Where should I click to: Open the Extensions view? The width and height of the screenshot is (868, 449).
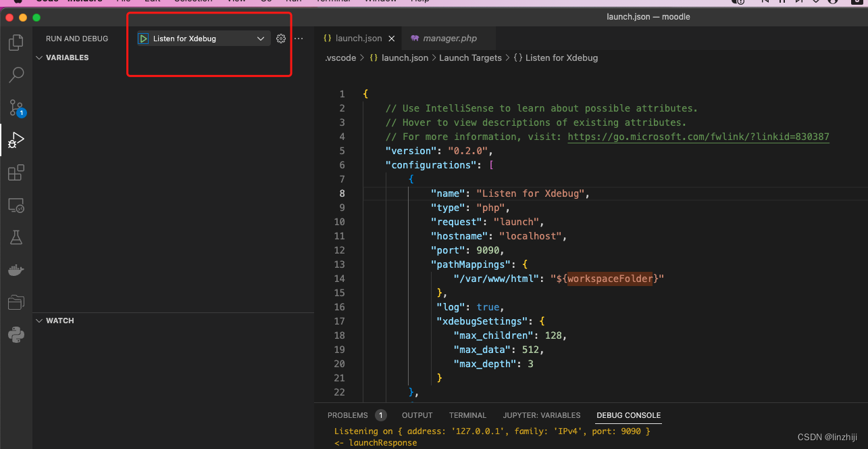coord(16,172)
